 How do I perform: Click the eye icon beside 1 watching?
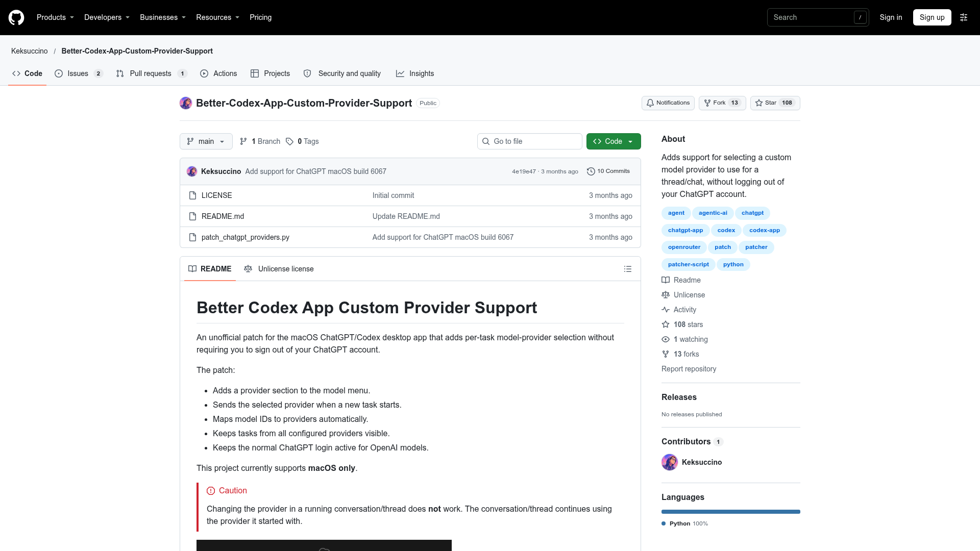coord(666,339)
